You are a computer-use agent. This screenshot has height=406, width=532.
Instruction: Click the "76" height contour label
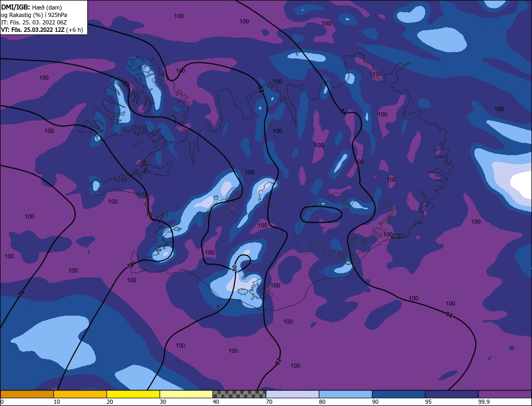click(21, 293)
